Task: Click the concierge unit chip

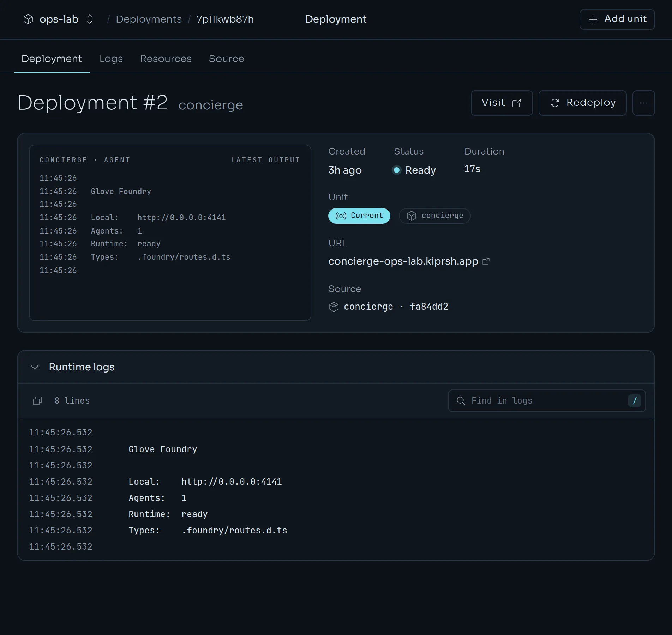Action: pyautogui.click(x=434, y=216)
